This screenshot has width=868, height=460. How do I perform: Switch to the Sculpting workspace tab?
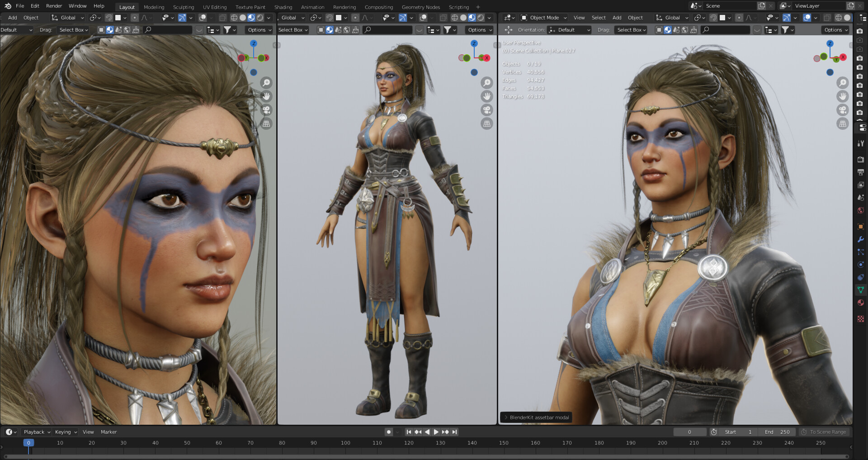(184, 7)
